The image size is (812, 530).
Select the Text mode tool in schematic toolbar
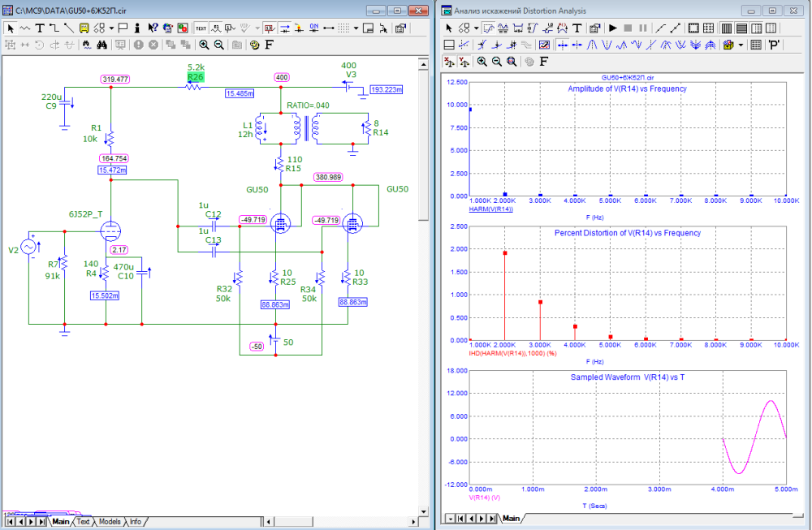point(38,28)
